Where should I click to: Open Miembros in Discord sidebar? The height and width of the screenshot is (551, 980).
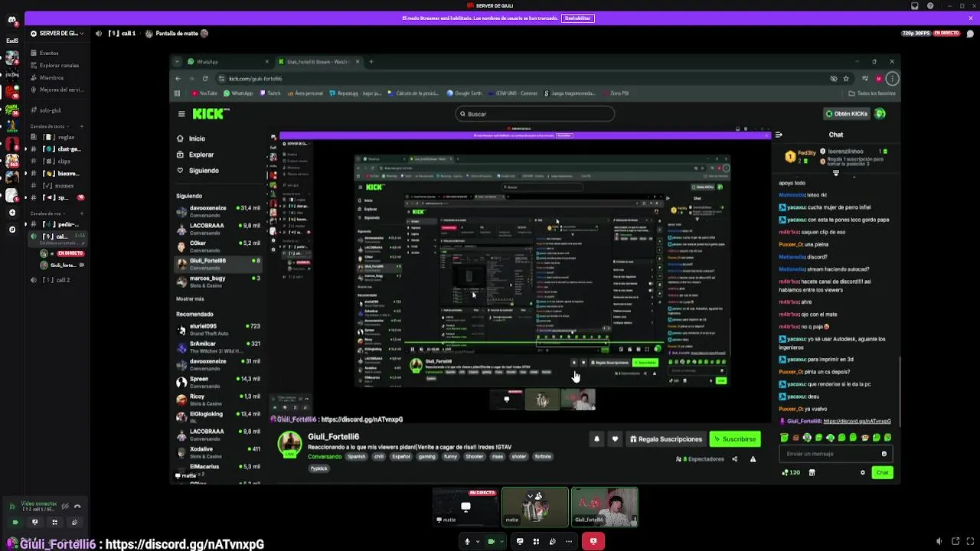[x=51, y=77]
